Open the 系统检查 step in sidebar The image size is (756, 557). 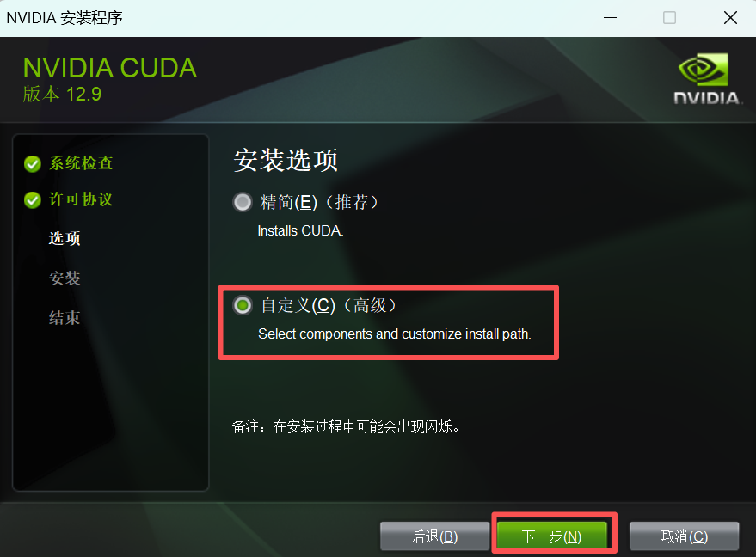tap(82, 163)
